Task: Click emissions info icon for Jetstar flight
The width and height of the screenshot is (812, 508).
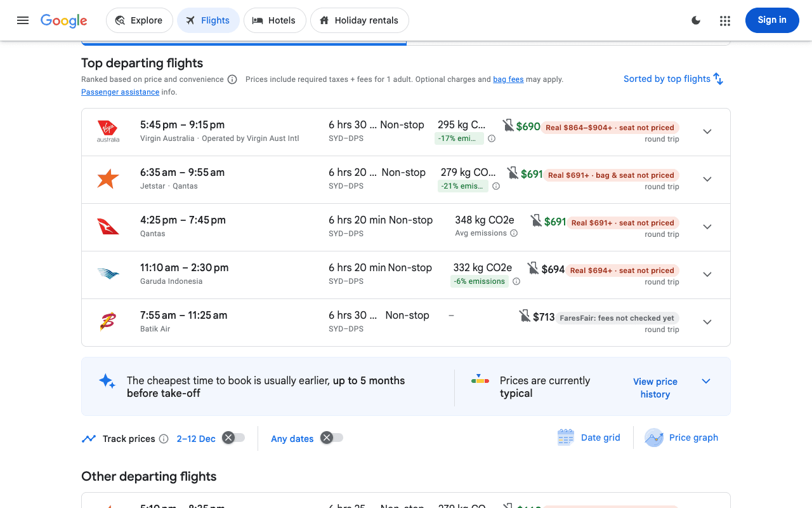Action: coord(496,186)
